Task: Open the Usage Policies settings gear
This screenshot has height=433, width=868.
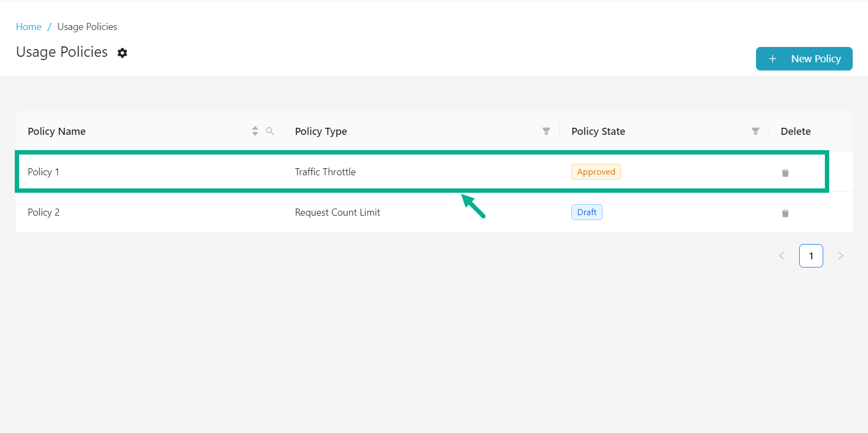Action: 122,53
